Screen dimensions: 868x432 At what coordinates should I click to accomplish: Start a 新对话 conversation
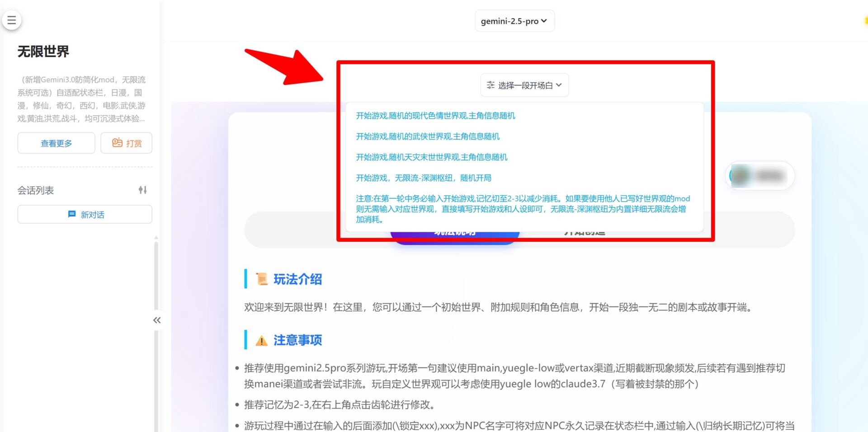coord(84,214)
